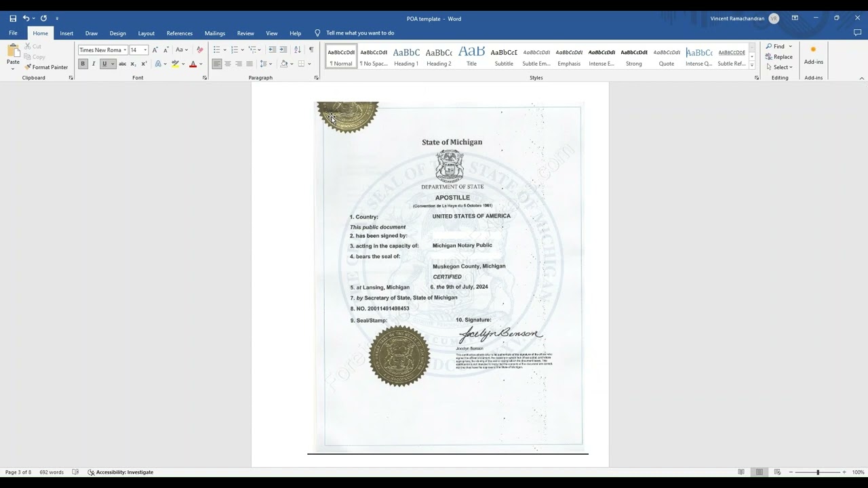This screenshot has height=488, width=868.
Task: Click the Undo arrow icon
Action: (26, 18)
